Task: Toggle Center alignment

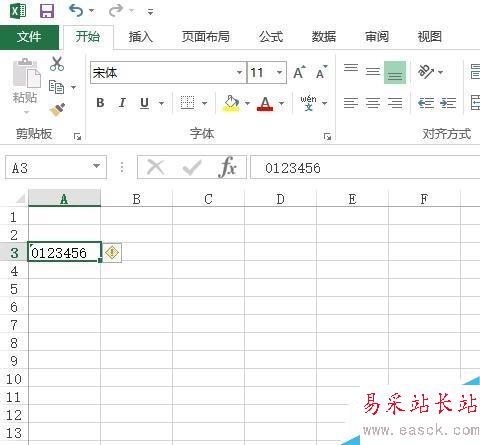Action: [x=373, y=103]
